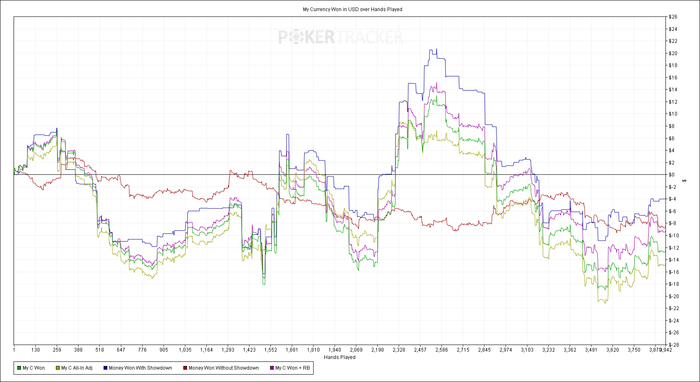
Task: Click the '$10' y-axis label
Action: tap(672, 114)
